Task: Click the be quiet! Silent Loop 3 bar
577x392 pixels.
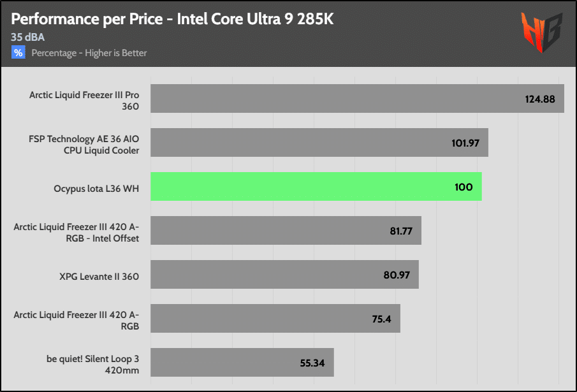Action: pyautogui.click(x=242, y=362)
